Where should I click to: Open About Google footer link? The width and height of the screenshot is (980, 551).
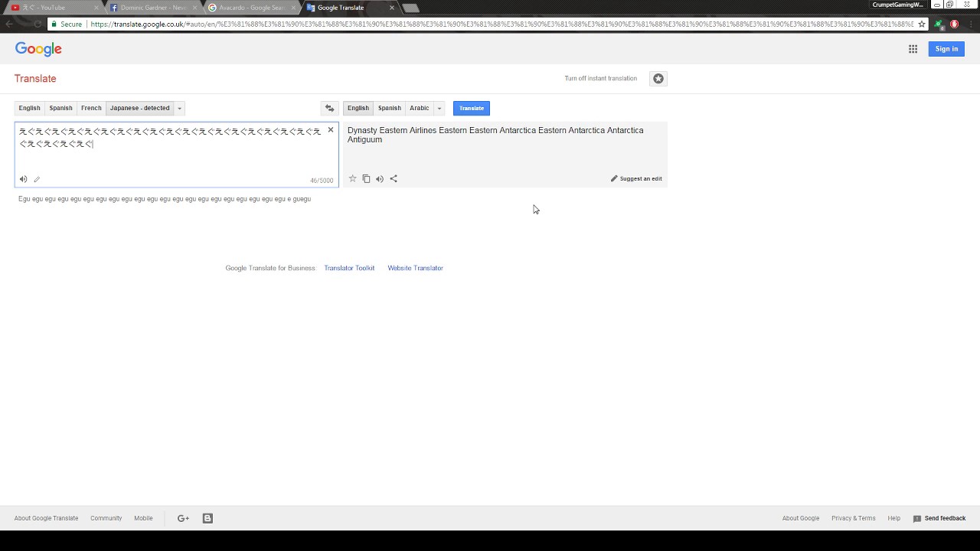point(801,518)
